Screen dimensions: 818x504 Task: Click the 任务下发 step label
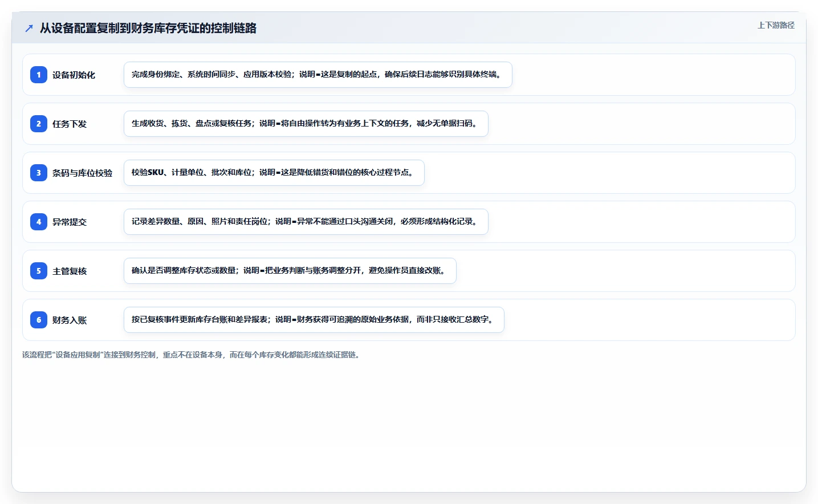pyautogui.click(x=70, y=124)
